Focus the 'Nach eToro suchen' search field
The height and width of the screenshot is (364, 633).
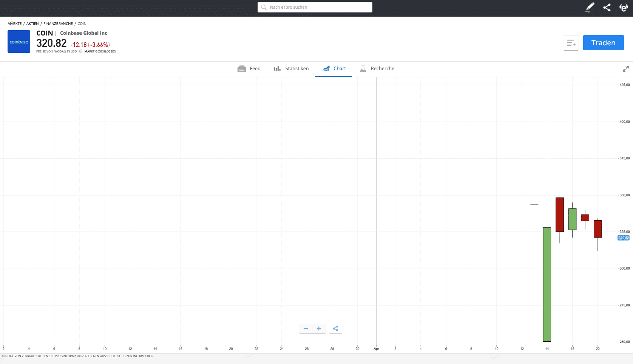pos(315,7)
